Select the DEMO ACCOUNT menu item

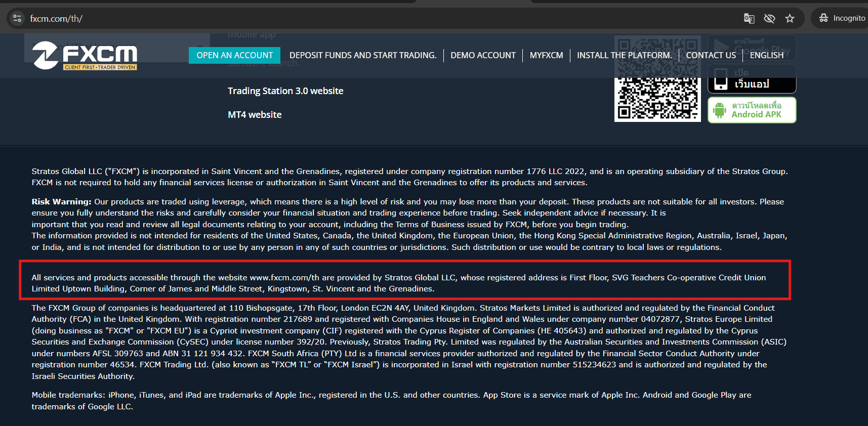483,55
